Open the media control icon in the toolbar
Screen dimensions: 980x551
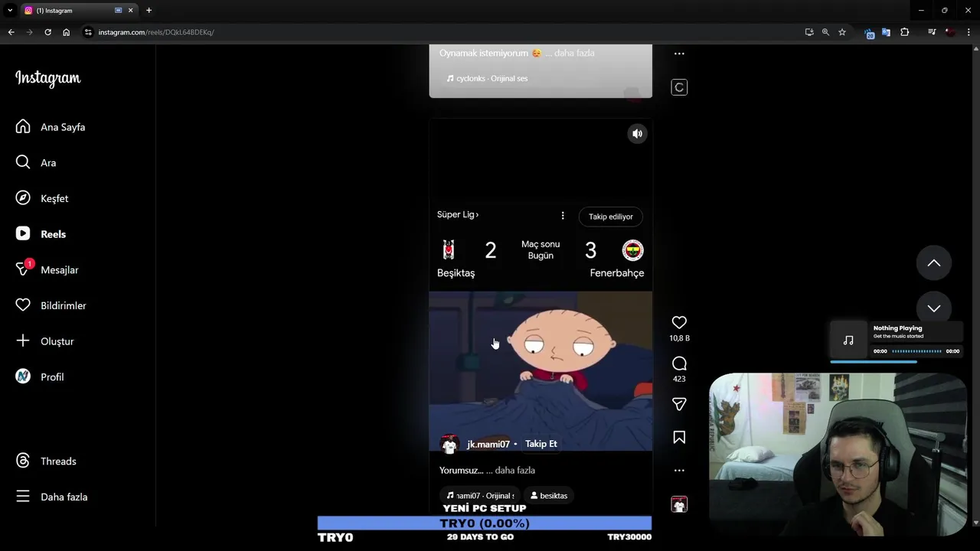932,32
